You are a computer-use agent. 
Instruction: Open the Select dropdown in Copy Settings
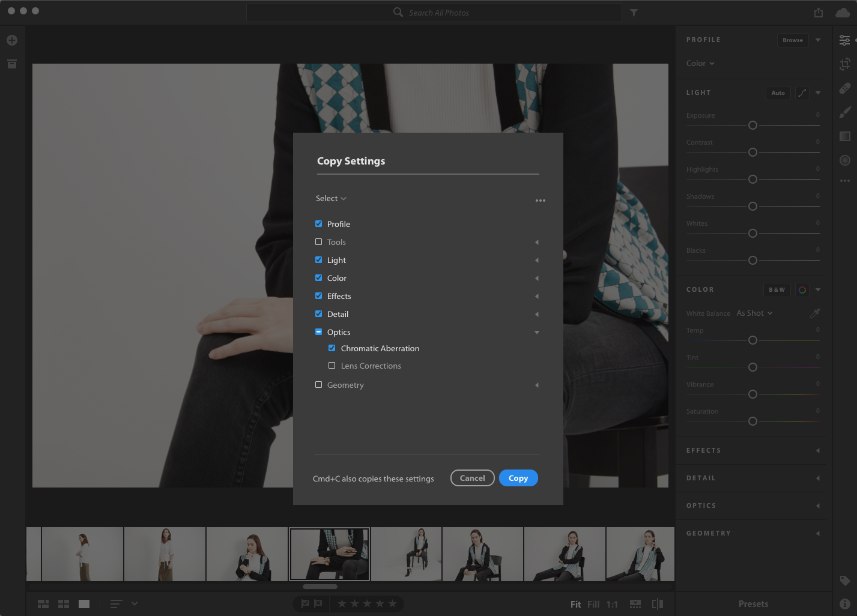pyautogui.click(x=331, y=199)
